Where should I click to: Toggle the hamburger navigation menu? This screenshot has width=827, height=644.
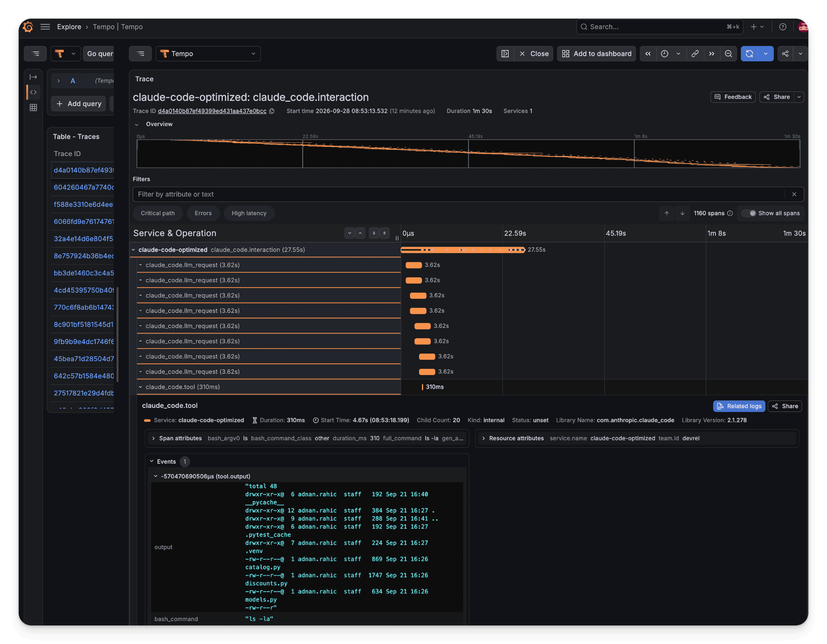[45, 27]
